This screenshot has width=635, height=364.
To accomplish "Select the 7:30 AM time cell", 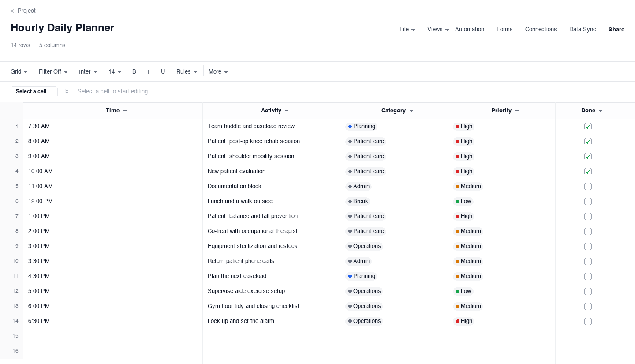I will point(113,126).
